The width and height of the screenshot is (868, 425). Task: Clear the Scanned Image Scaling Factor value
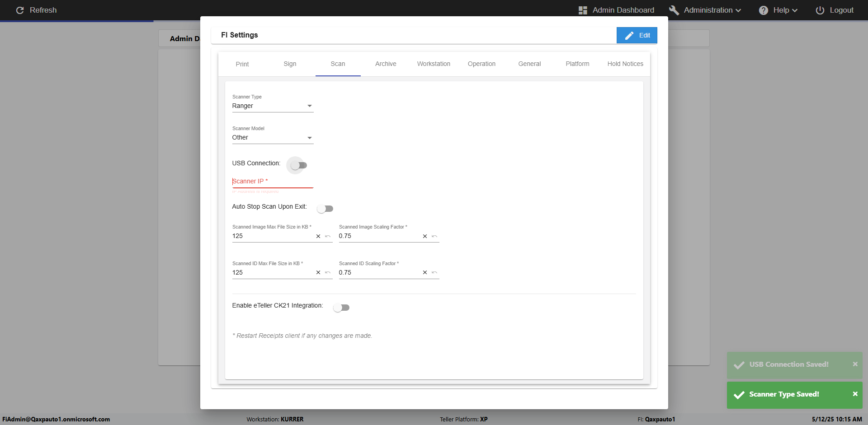(425, 236)
